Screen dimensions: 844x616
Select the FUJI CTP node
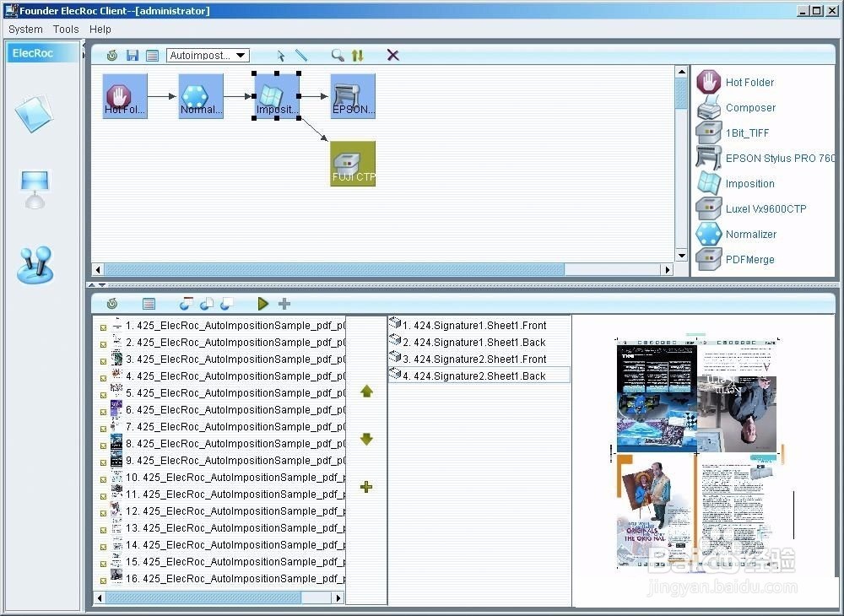coord(353,164)
